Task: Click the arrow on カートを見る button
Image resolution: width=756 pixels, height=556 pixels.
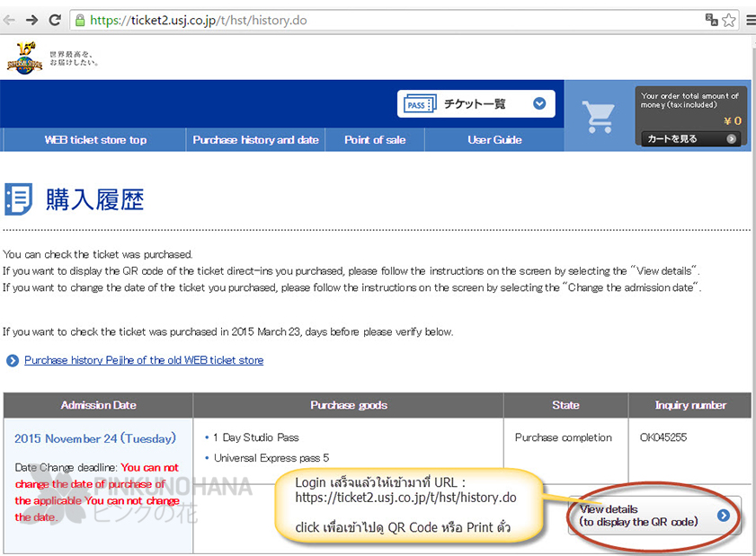Action: pos(732,138)
